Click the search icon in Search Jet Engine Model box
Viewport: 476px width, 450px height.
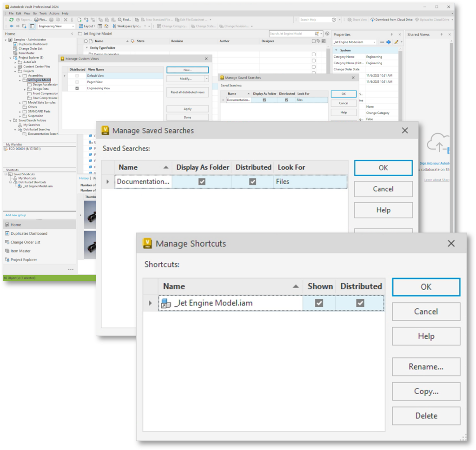point(317,34)
